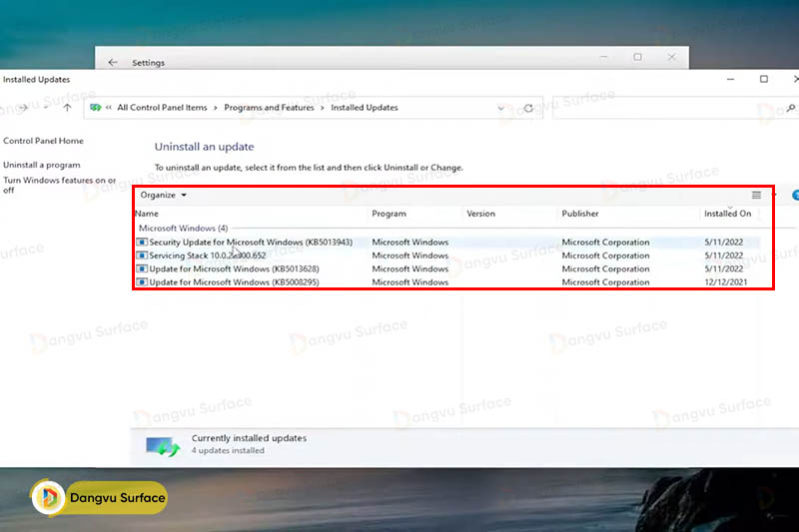Click icon of Security Update KB5013943

click(142, 242)
